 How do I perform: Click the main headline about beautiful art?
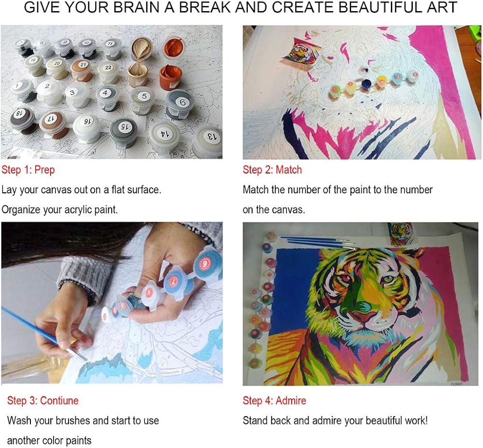tap(241, 8)
